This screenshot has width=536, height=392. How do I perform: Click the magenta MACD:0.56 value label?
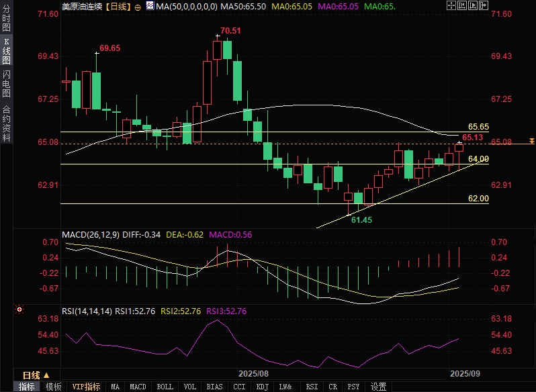tap(230, 234)
